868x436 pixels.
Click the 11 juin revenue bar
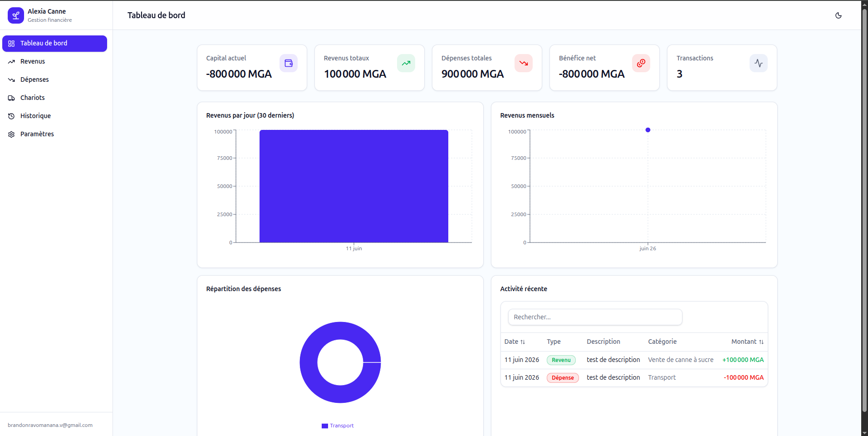(x=354, y=186)
